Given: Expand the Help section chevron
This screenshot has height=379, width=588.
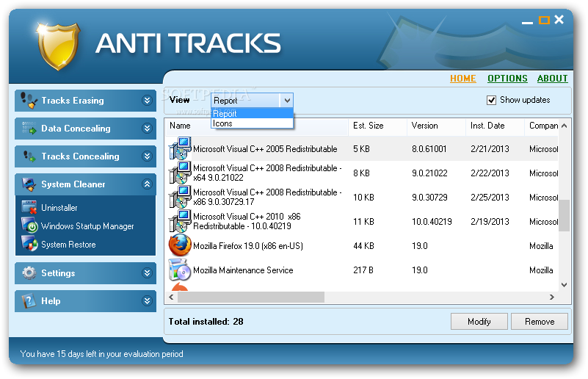Looking at the screenshot, I should click(x=147, y=301).
